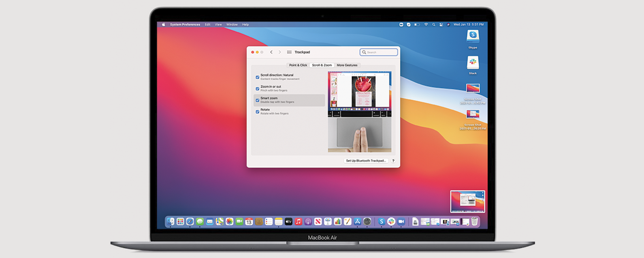This screenshot has height=258, width=644.
Task: Open Notes app in the Dock
Action: [279, 221]
